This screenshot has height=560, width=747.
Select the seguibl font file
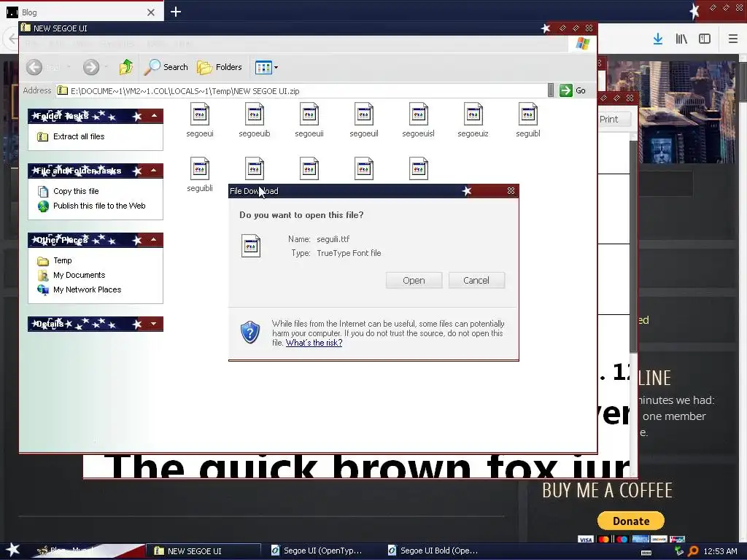528,120
